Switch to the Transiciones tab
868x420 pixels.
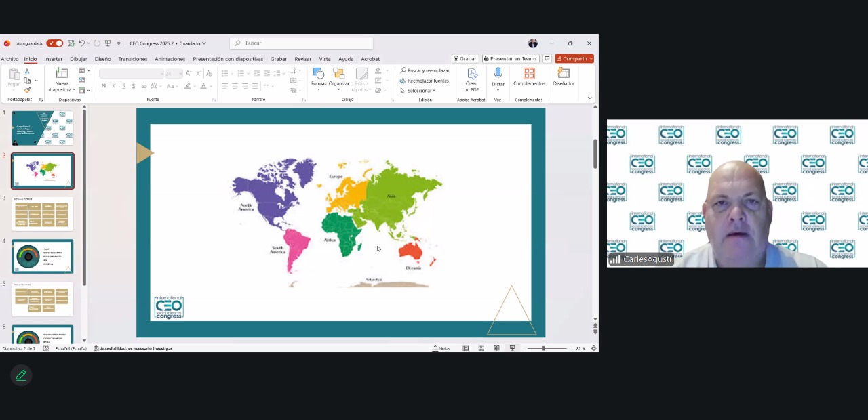pyautogui.click(x=133, y=59)
